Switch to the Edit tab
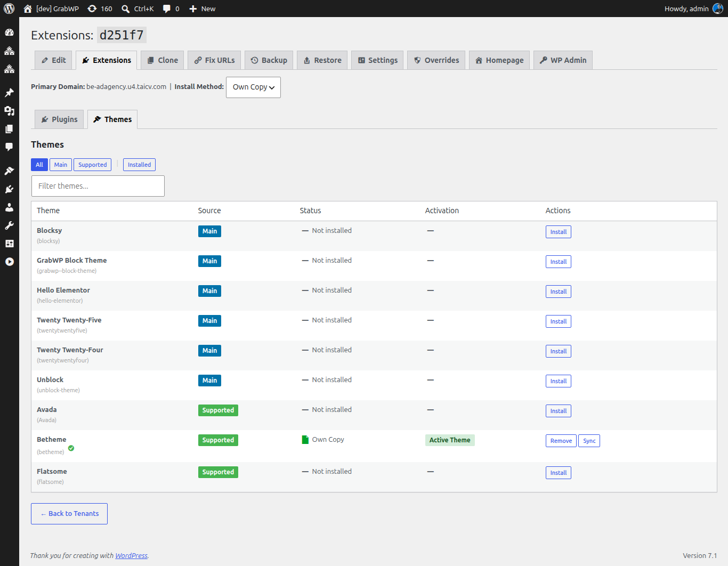 coord(54,60)
